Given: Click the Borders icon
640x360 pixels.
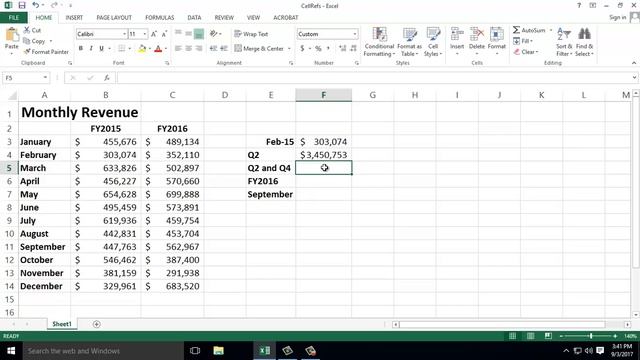Looking at the screenshot, I should tap(122, 49).
